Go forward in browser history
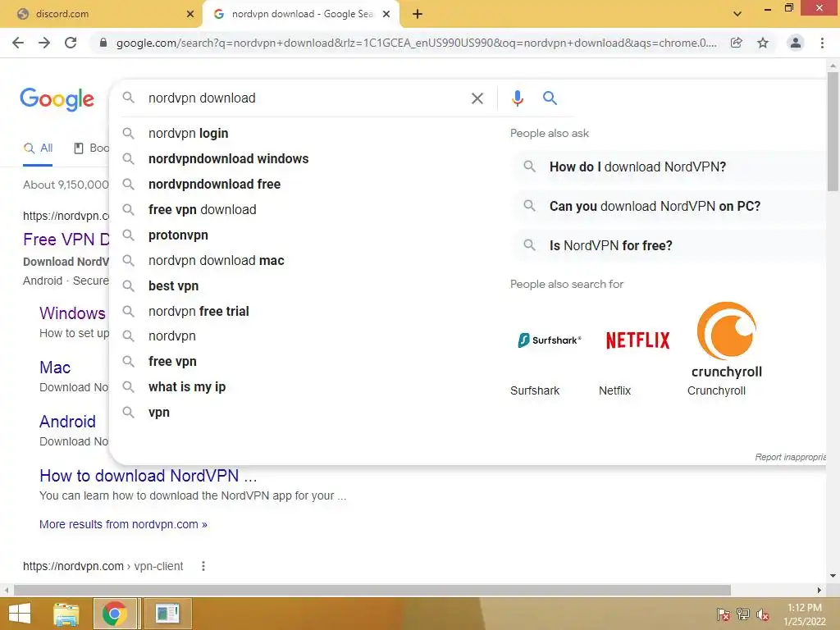This screenshot has width=840, height=630. click(x=44, y=43)
